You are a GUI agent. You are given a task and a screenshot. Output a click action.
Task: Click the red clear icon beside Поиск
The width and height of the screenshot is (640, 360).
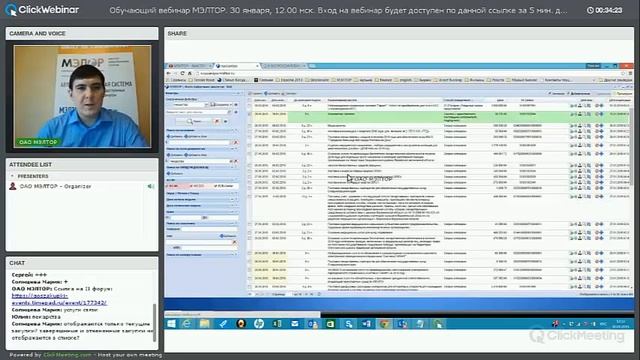coord(217,121)
